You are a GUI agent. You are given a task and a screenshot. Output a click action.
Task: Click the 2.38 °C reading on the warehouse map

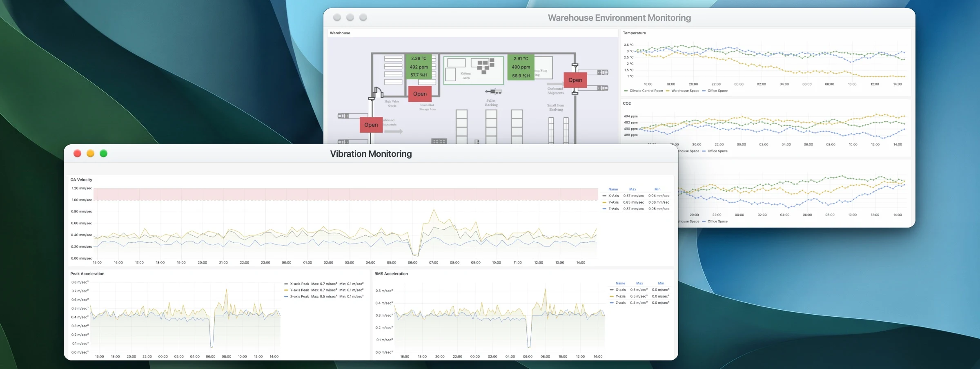click(419, 58)
